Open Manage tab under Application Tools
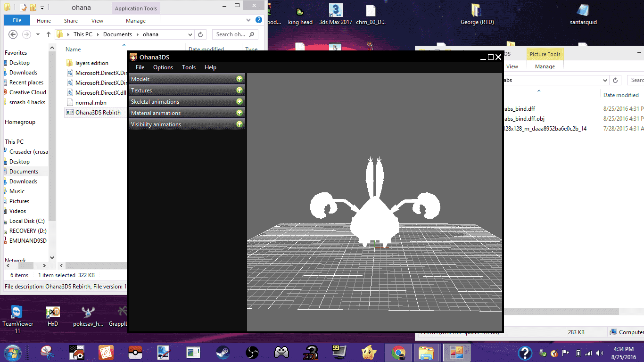The height and width of the screenshot is (362, 644). point(136,21)
